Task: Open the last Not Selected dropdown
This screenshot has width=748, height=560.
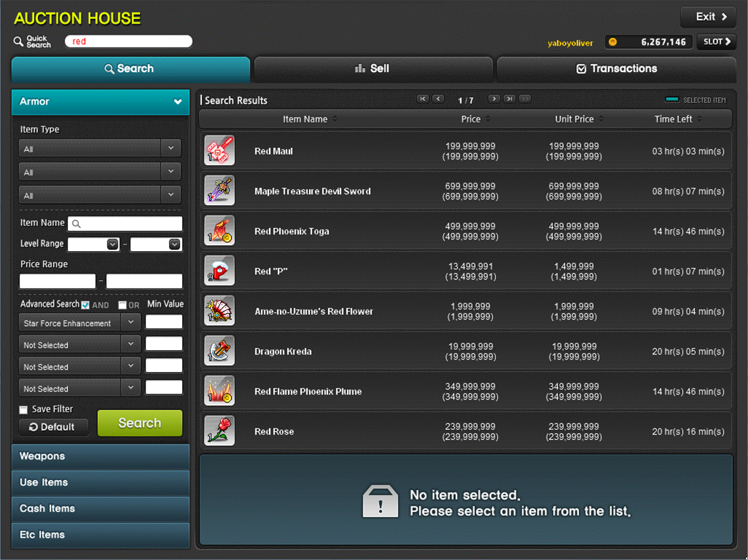Action: (130, 388)
